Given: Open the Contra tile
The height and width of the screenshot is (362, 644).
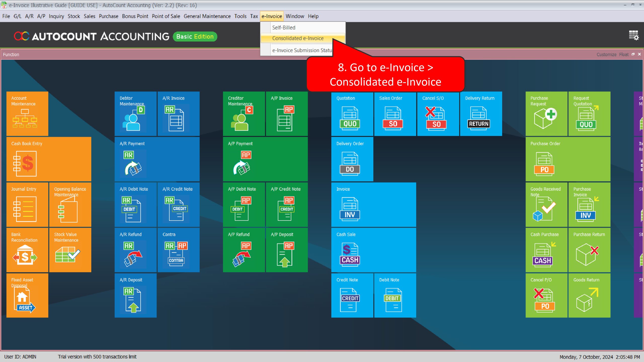Looking at the screenshot, I should click(179, 250).
